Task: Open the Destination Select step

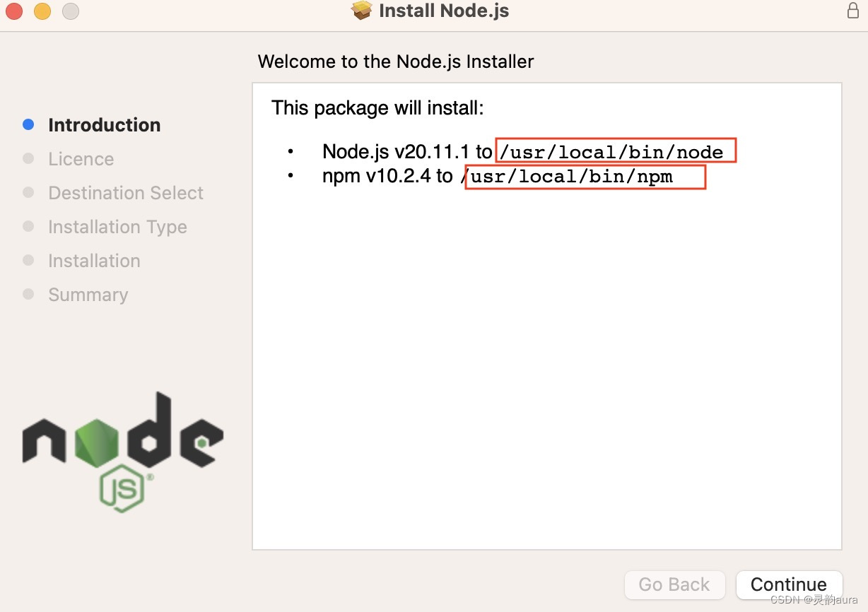Action: click(126, 193)
